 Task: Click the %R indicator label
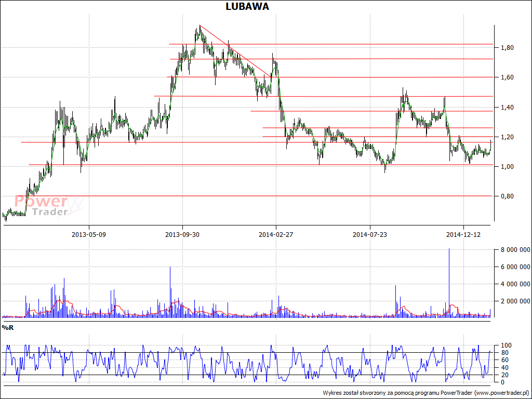click(x=7, y=327)
